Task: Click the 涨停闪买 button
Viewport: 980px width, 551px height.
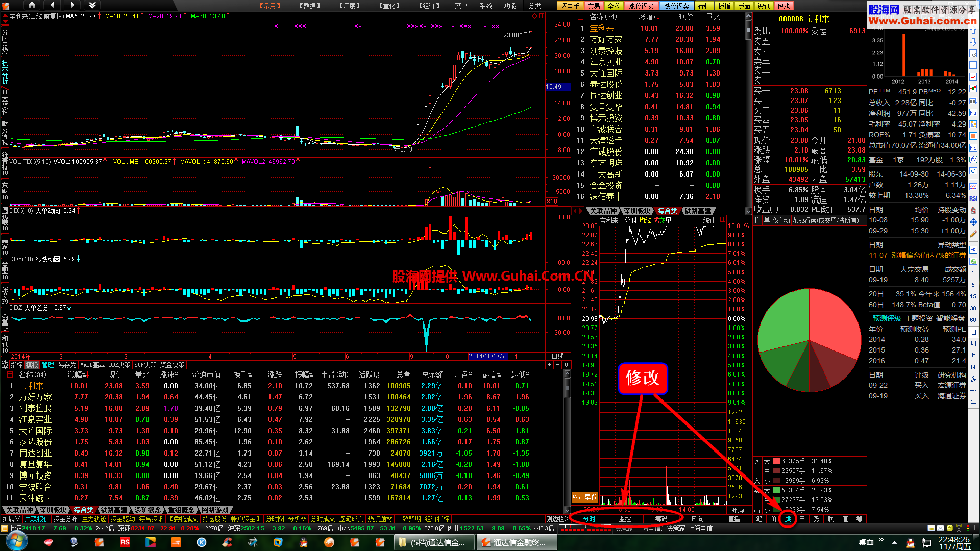Action: click(641, 6)
